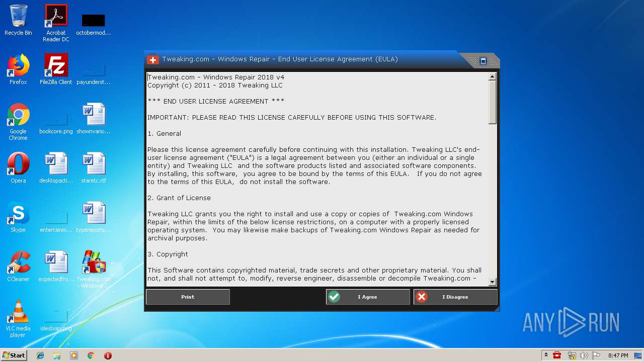Click the Show desktop button
The width and height of the screenshot is (644, 362).
point(639,355)
